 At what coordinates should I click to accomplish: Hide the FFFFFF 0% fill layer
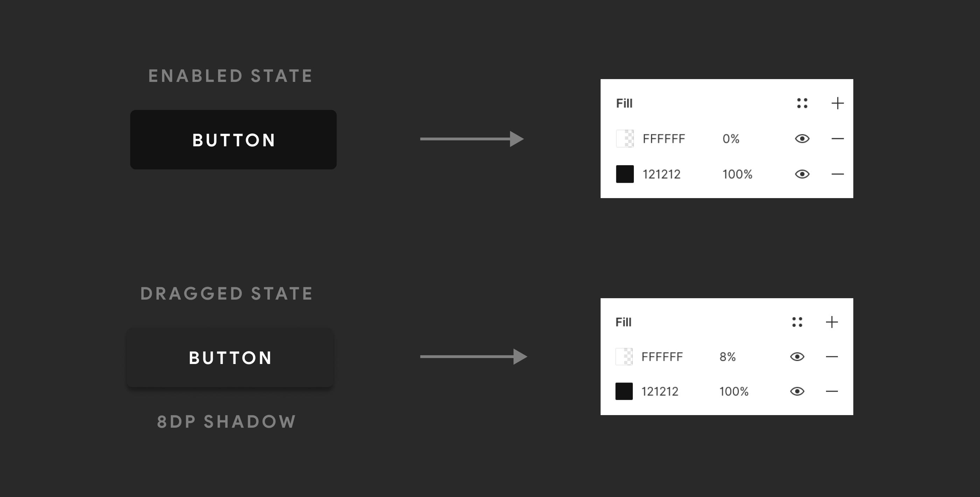coord(802,139)
